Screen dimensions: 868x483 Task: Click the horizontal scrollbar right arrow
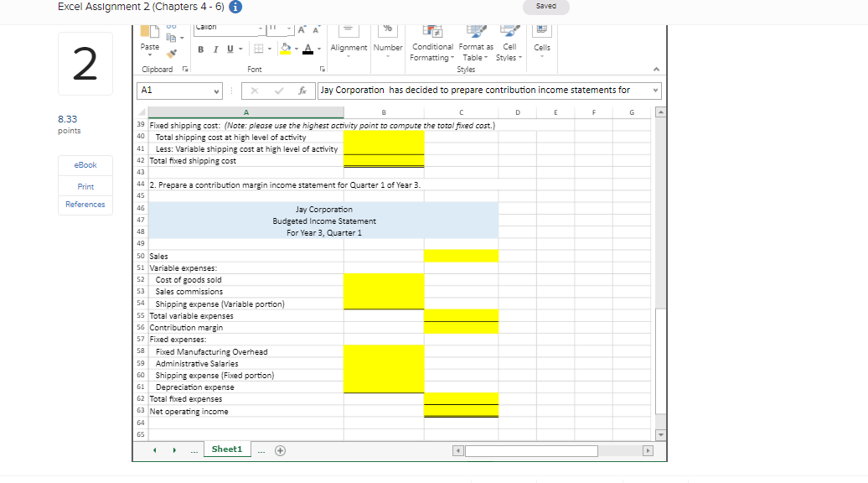tap(646, 450)
